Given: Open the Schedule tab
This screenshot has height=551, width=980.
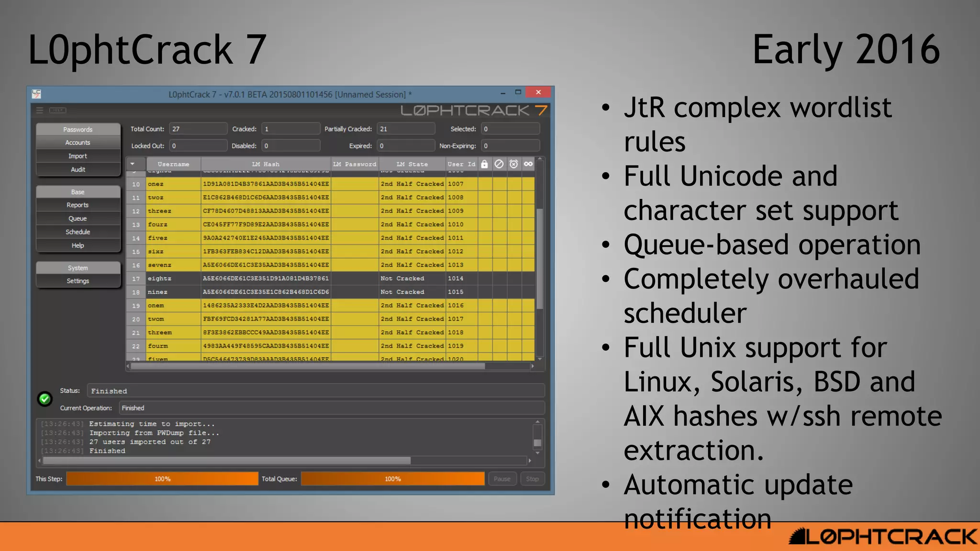Looking at the screenshot, I should point(78,232).
